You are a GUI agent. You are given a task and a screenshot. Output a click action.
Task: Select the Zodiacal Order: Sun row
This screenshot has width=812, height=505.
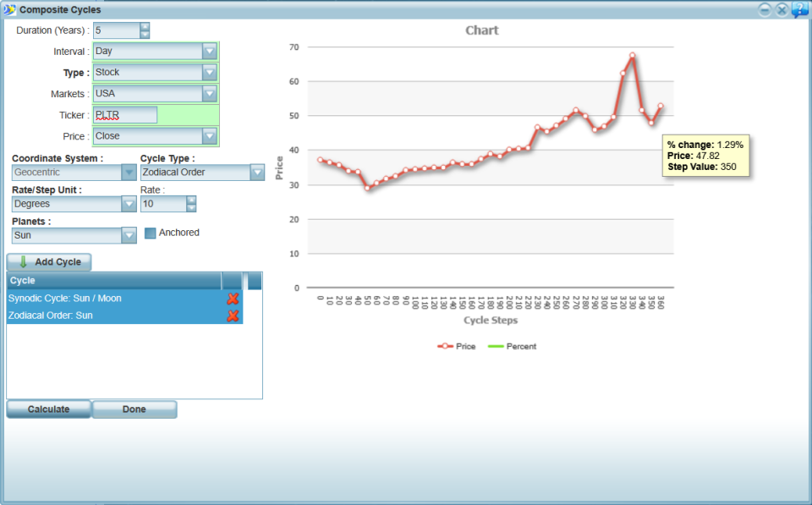pos(124,316)
